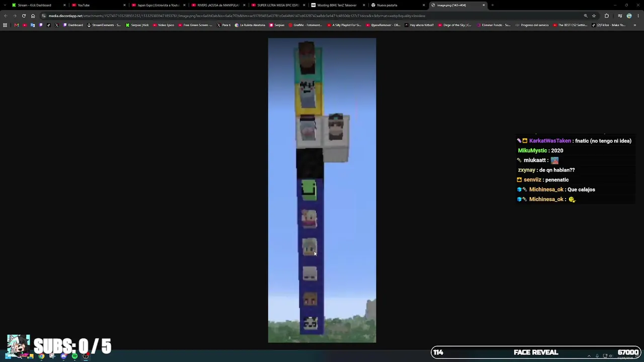Image resolution: width=644 pixels, height=362 pixels.
Task: Open Eliminar Fondo bookmark
Action: (x=493, y=25)
